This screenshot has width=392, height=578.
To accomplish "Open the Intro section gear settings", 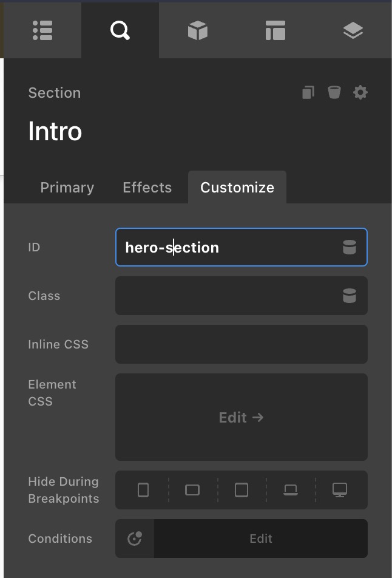I will (360, 93).
